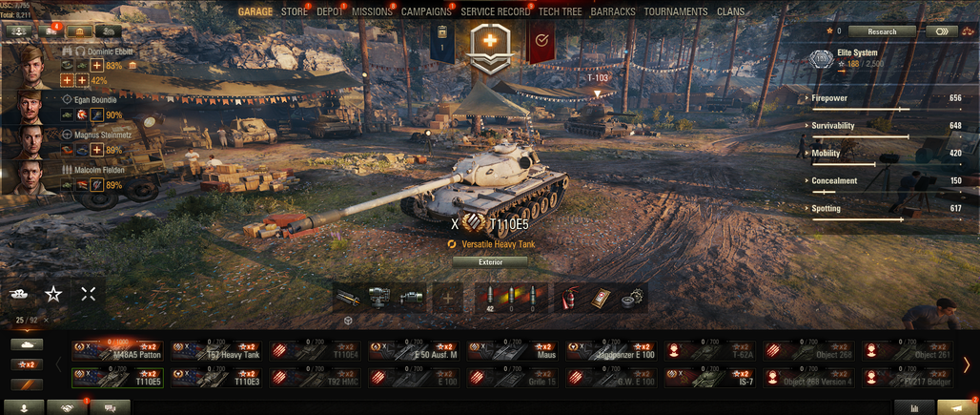This screenshot has height=415, width=980.
Task: Select the repair kit consumable icon
Action: tap(602, 298)
